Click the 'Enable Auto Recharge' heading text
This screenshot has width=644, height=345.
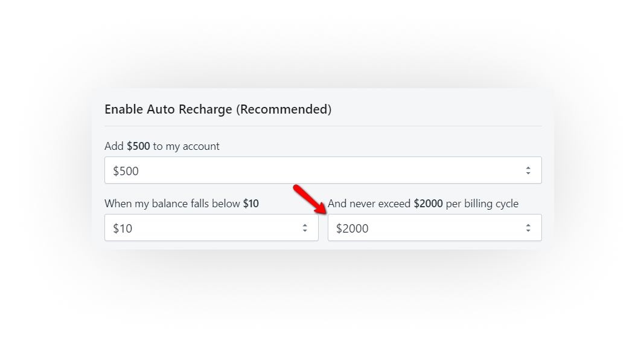tap(168, 109)
